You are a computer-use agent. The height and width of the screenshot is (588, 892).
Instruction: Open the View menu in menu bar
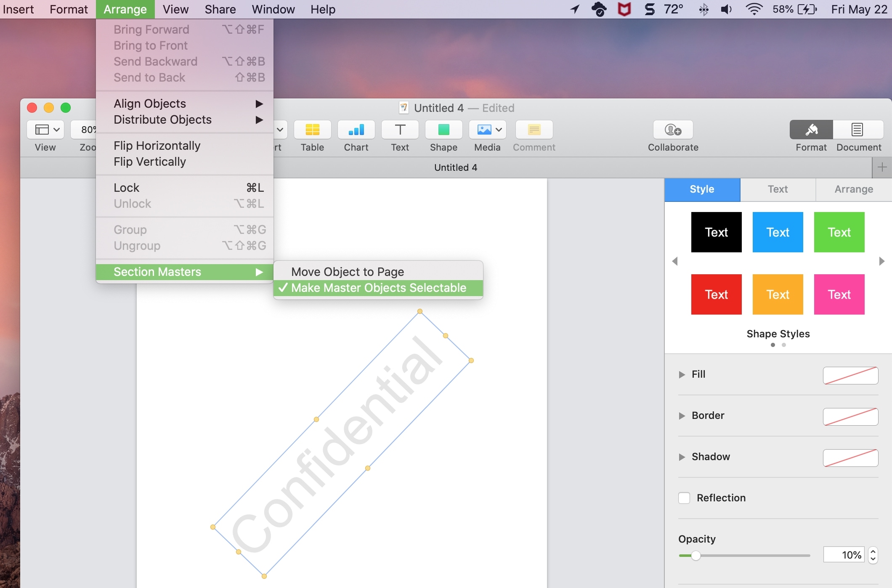click(175, 9)
